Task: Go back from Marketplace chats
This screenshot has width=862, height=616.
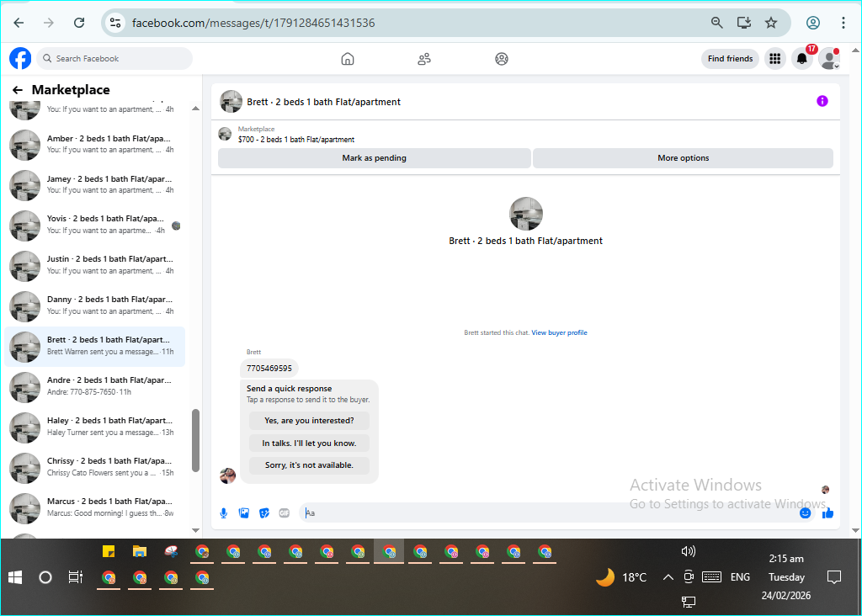Action: (x=18, y=89)
